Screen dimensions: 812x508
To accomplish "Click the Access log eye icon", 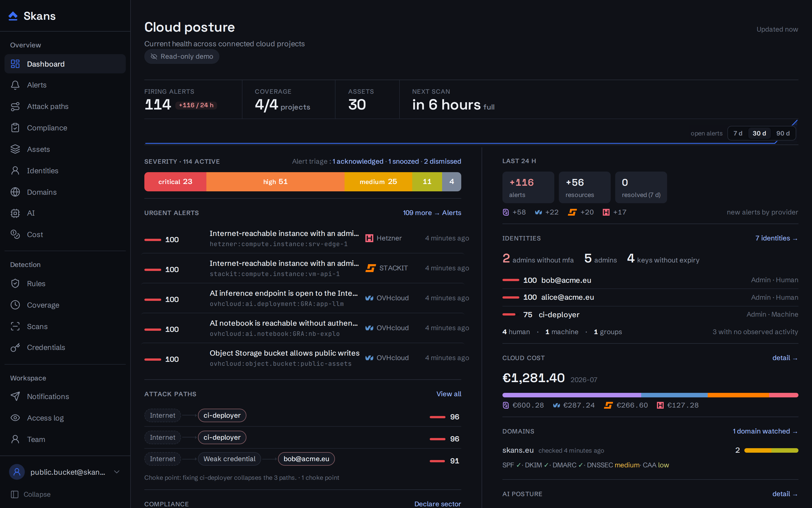I will point(15,418).
